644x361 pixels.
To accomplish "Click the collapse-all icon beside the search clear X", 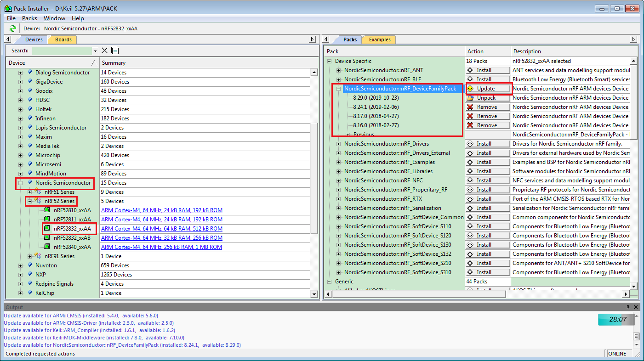I will (x=115, y=51).
